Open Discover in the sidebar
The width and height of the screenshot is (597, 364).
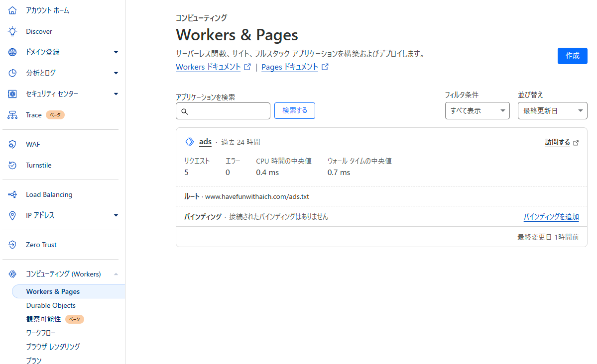(x=39, y=31)
